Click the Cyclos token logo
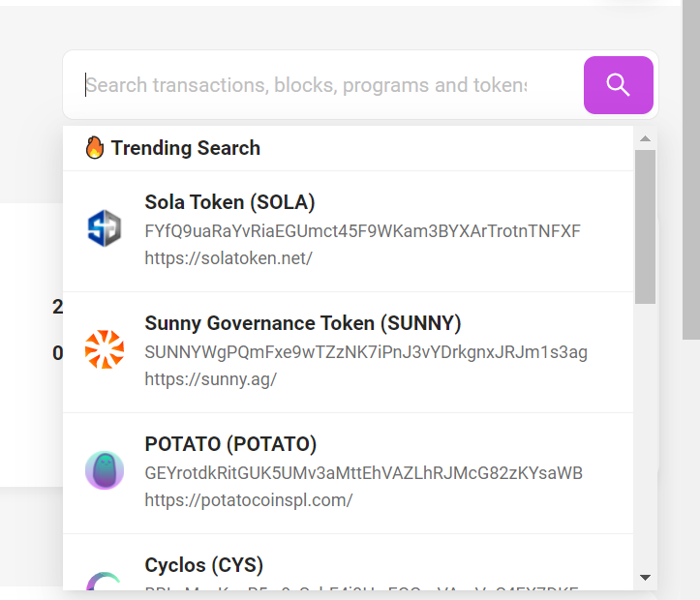 coord(105,581)
